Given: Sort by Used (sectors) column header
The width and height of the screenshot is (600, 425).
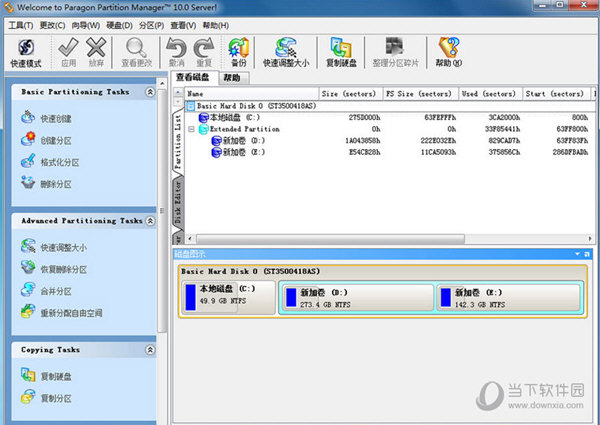Looking at the screenshot, I should point(491,94).
